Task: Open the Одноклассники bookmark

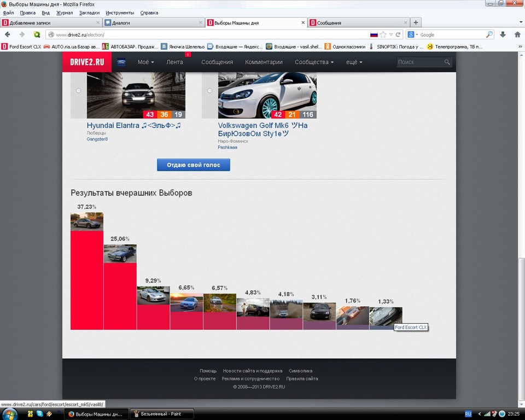Action: (x=345, y=46)
